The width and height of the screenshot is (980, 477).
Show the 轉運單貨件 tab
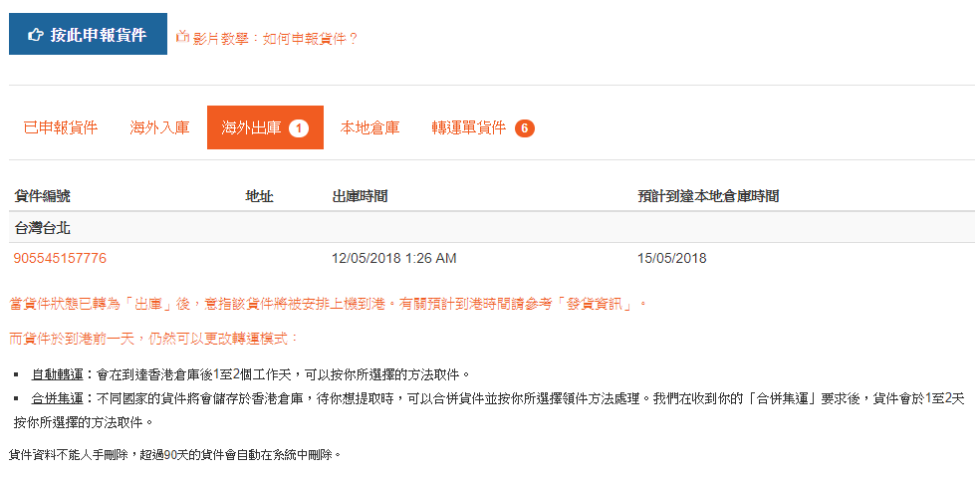coord(469,127)
